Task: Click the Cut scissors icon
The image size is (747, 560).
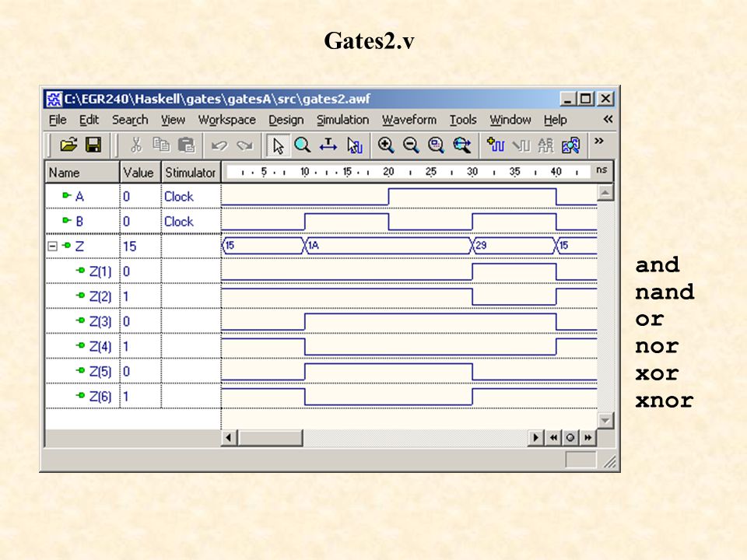Action: click(x=135, y=145)
